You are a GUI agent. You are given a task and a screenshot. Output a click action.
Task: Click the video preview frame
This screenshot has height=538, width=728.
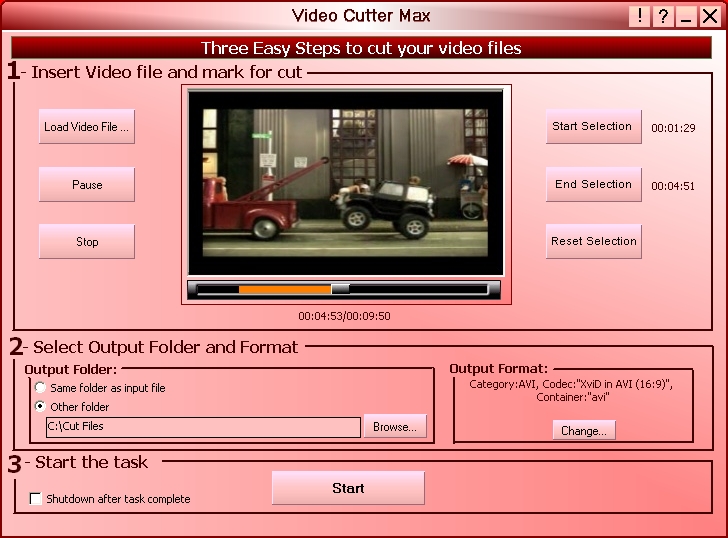click(345, 183)
